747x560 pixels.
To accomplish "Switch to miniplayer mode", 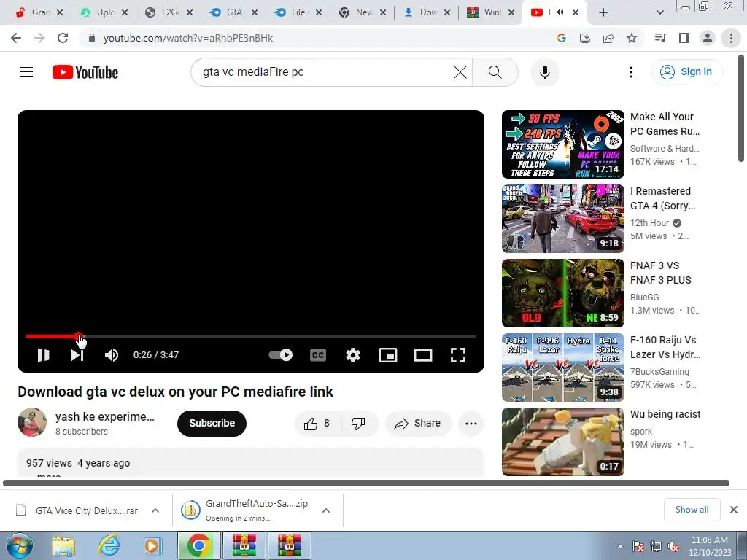I will pyautogui.click(x=388, y=355).
